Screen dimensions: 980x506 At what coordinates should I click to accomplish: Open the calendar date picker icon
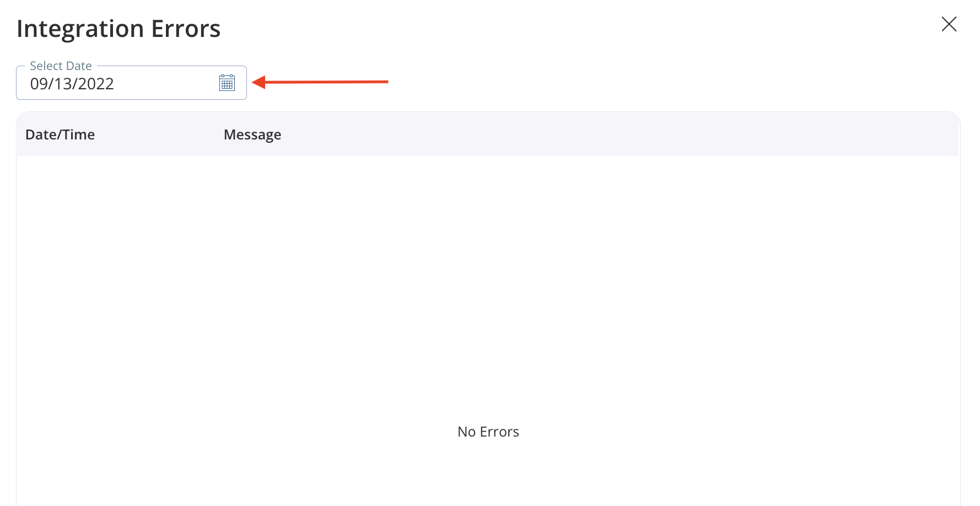[x=227, y=83]
